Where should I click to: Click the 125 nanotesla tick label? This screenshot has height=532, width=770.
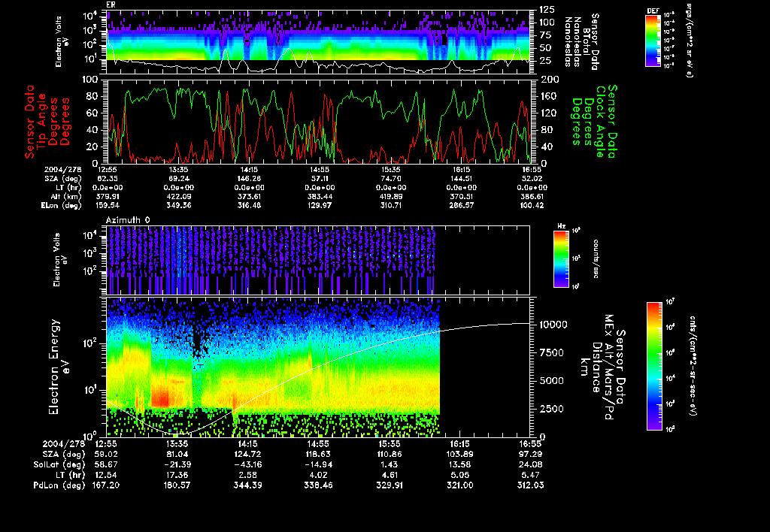coord(547,10)
